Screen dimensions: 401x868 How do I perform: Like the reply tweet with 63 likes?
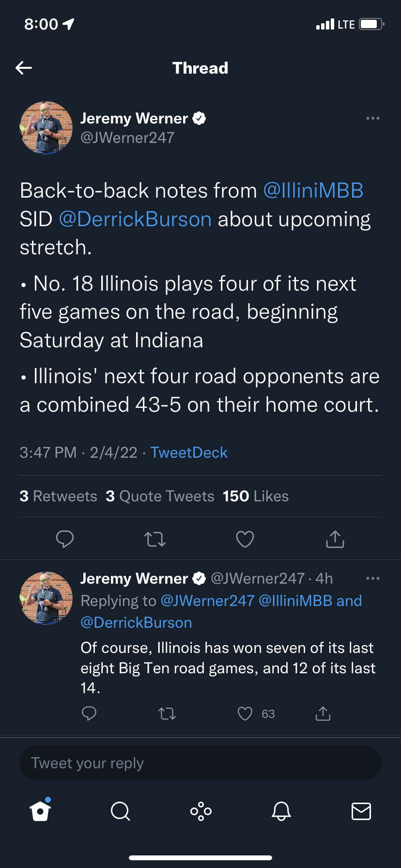click(x=246, y=713)
